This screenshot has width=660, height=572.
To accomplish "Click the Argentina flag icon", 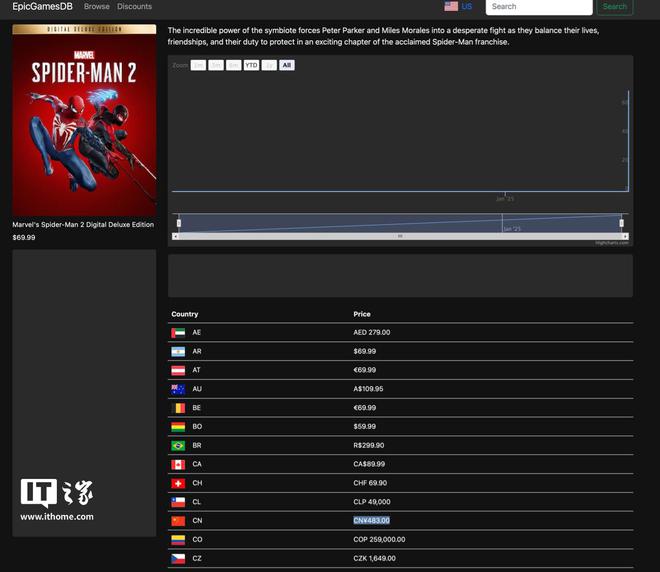I will (178, 351).
